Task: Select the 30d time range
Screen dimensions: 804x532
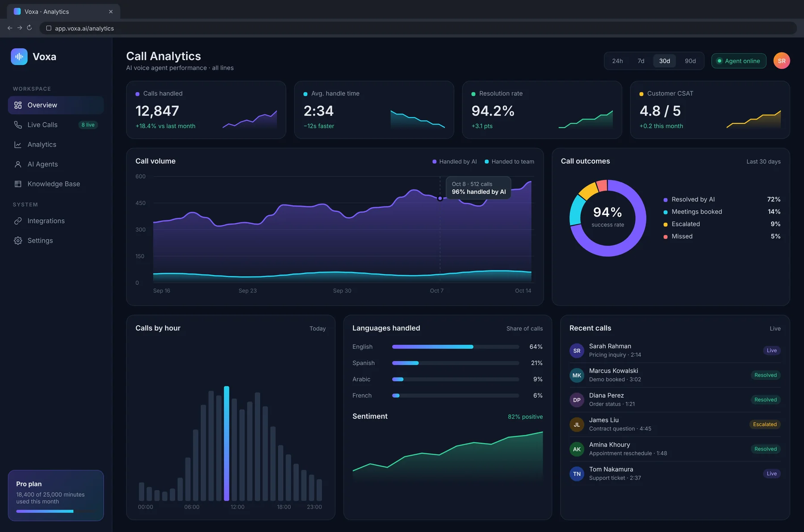Action: click(665, 61)
